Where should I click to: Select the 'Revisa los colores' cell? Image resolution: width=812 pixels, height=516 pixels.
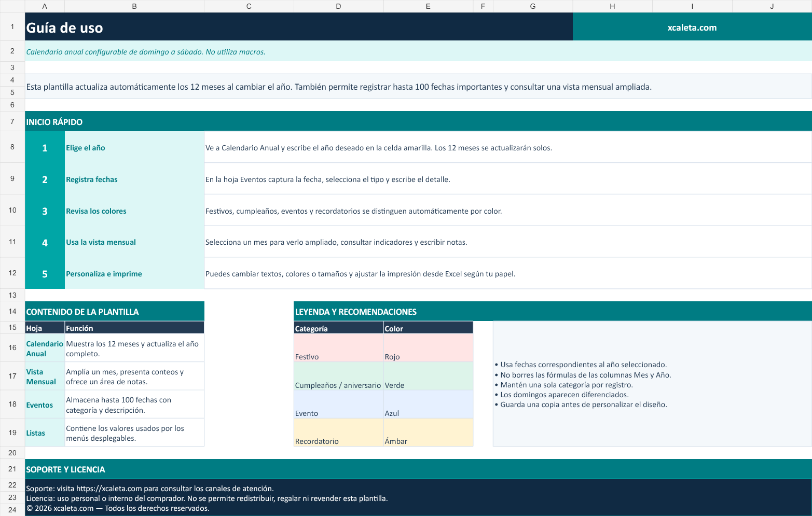[134, 211]
